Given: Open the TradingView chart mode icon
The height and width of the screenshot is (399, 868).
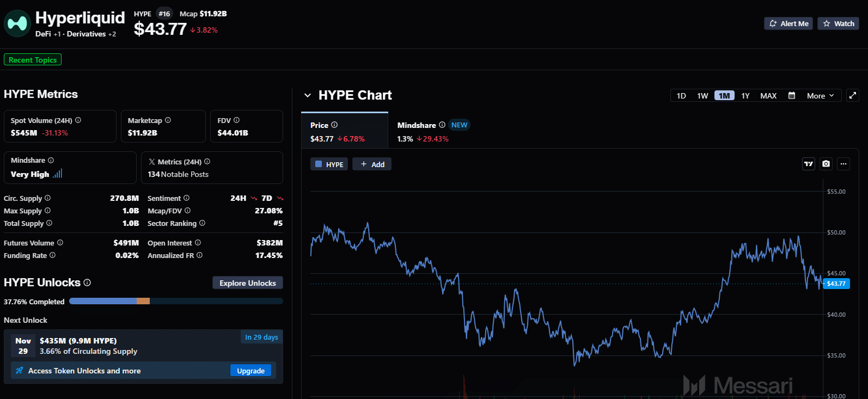Looking at the screenshot, I should click(x=809, y=164).
